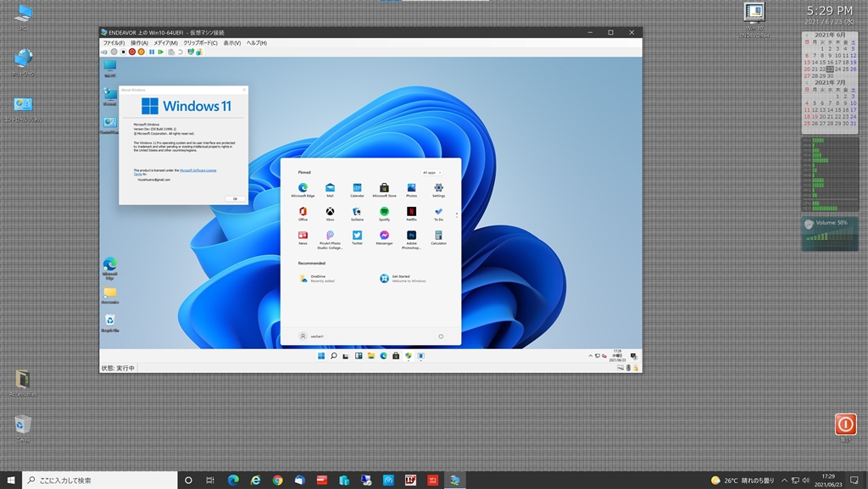Open Netflix pinned app
The height and width of the screenshot is (489, 868).
coord(411,212)
